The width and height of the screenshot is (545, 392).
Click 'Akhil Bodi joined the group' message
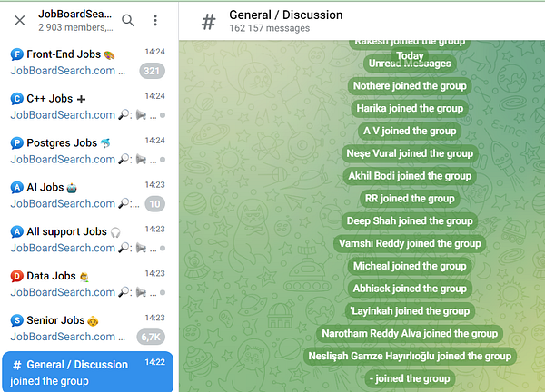click(x=410, y=176)
